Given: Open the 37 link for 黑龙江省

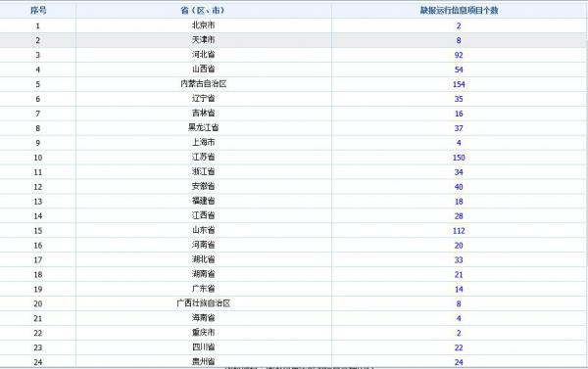Looking at the screenshot, I should [459, 128].
